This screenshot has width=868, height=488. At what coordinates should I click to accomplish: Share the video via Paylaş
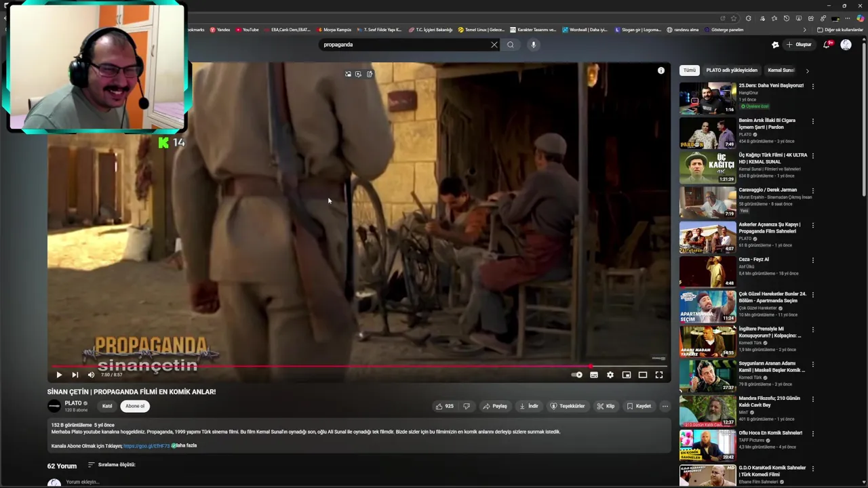(x=495, y=406)
